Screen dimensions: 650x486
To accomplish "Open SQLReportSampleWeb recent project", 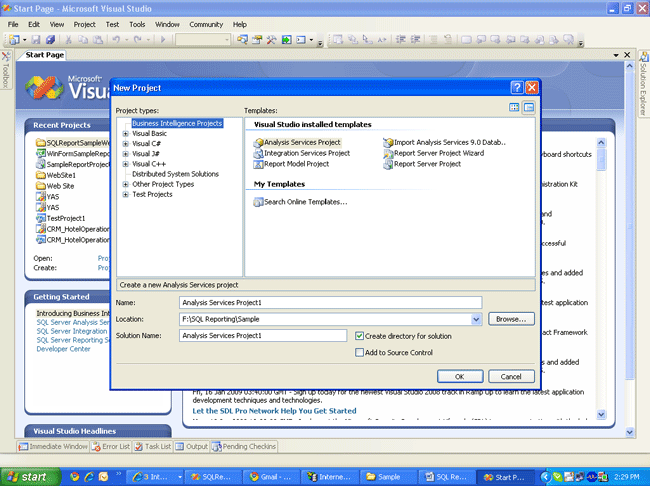I will tap(73, 143).
